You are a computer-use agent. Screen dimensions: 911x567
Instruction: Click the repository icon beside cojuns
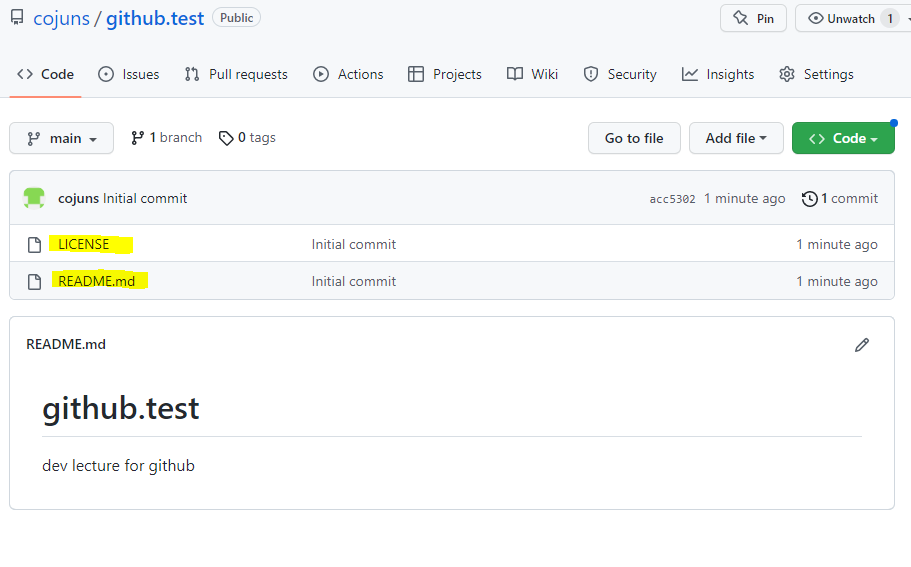click(x=17, y=17)
